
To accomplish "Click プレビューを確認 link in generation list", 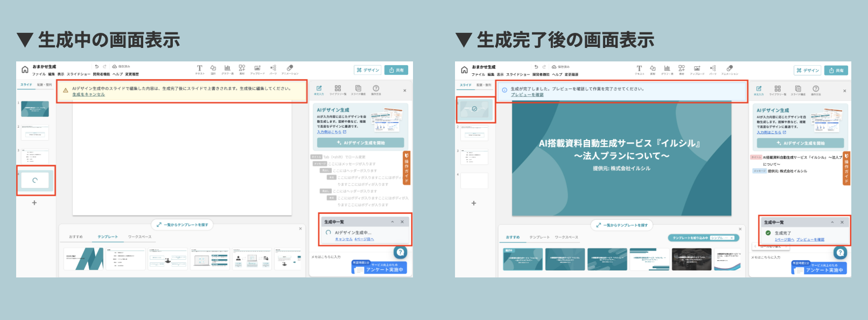I will [810, 240].
